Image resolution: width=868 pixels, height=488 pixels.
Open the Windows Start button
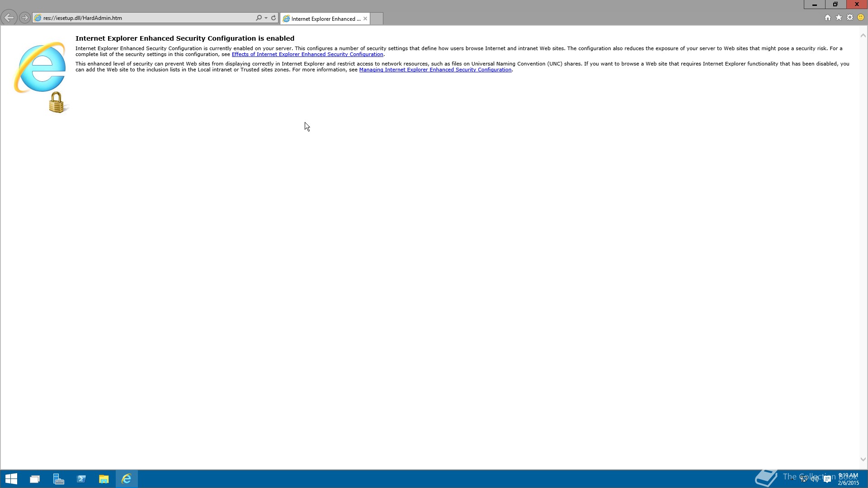(11, 479)
